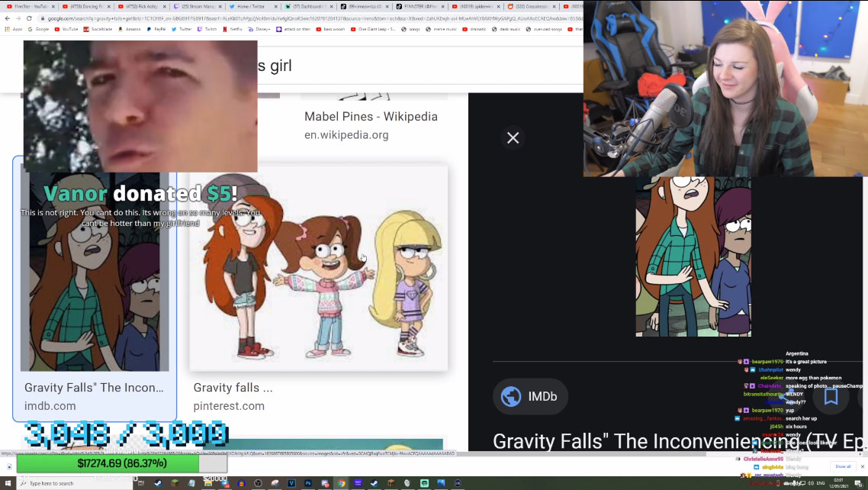
Task: Open the Google bookmark
Action: pos(38,29)
